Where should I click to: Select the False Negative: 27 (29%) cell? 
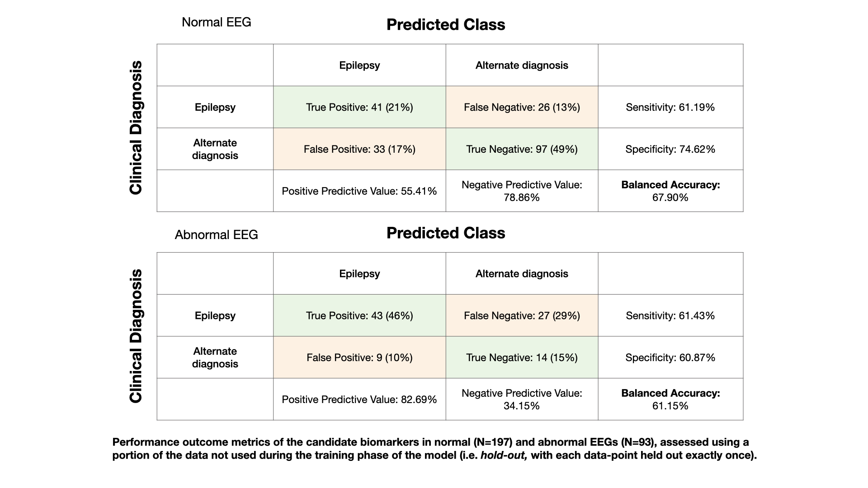click(522, 315)
